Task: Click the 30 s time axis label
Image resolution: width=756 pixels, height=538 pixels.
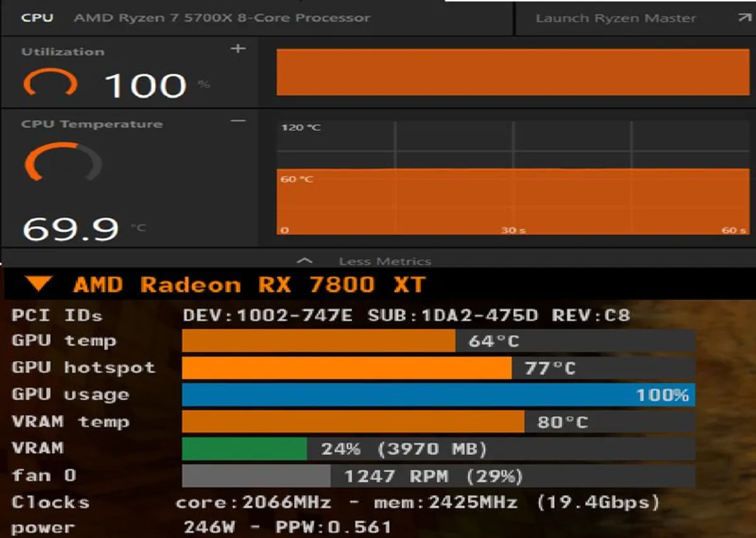Action: coord(513,231)
